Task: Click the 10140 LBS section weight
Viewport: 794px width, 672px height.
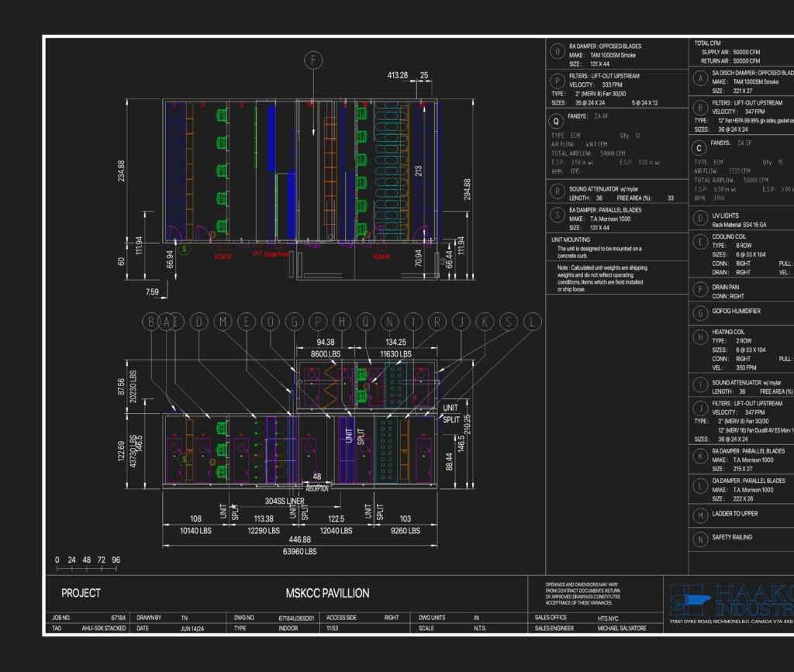Action: coord(195,531)
